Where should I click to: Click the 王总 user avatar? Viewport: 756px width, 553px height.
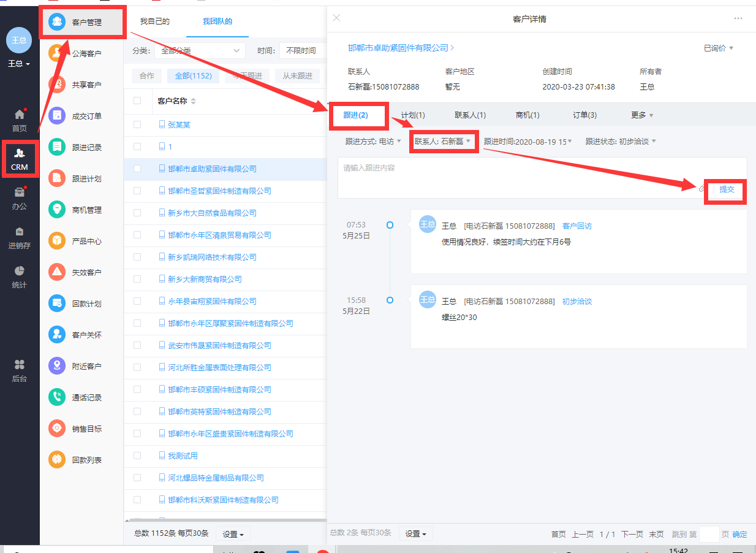(19, 40)
